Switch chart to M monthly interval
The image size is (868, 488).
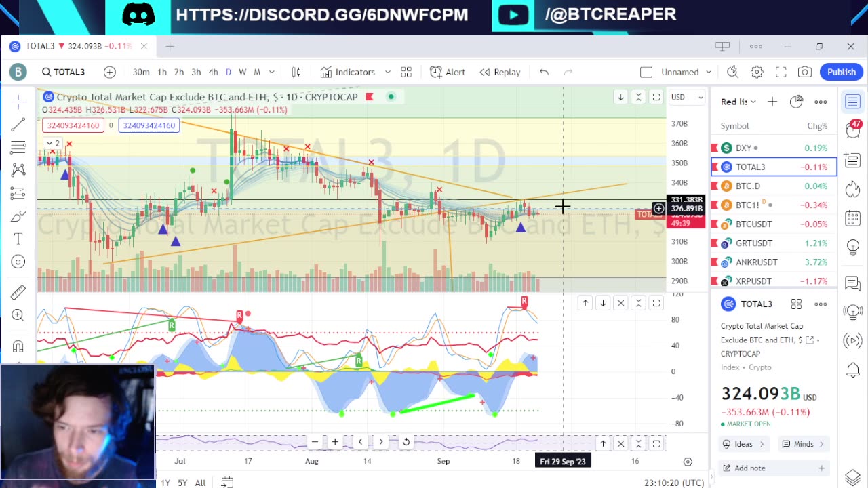point(257,72)
